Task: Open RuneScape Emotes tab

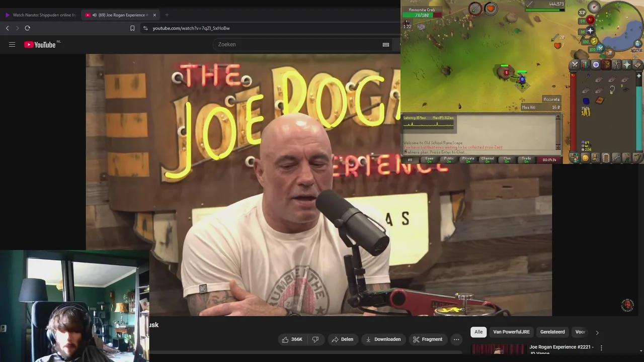Action: click(x=626, y=158)
